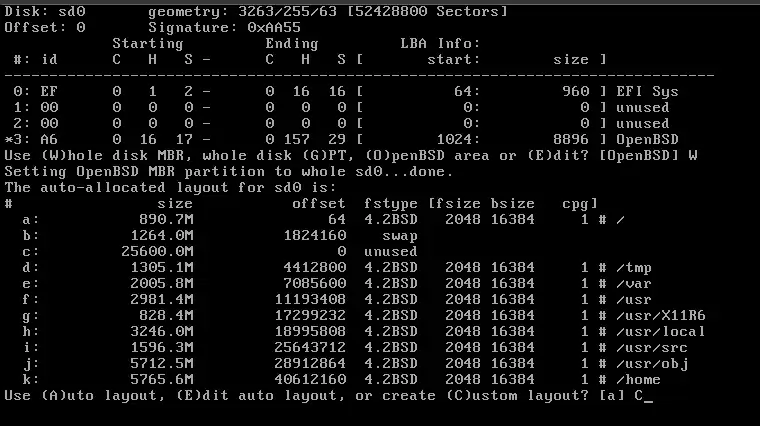Click the '/usr/X11R6' mount point
The height and width of the screenshot is (426, 760).
pyautogui.click(x=661, y=315)
